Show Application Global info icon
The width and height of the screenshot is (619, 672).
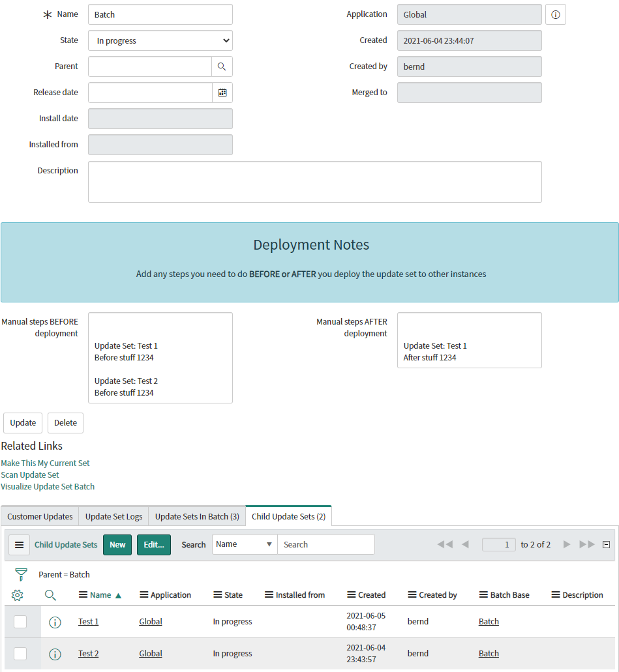pyautogui.click(x=556, y=14)
